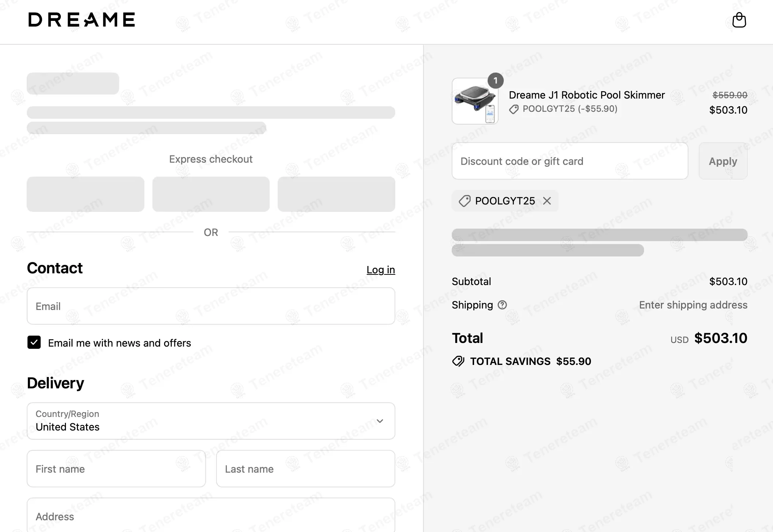Click the Subtotal $503.10 value
Image resolution: width=773 pixels, height=532 pixels.
pyautogui.click(x=728, y=281)
